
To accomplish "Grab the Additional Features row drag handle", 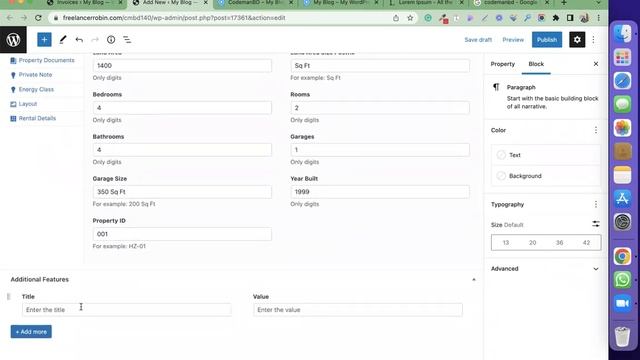I will point(9,296).
